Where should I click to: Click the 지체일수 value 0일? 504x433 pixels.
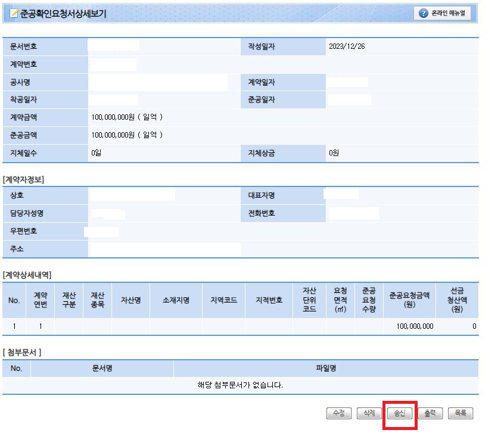tap(96, 152)
